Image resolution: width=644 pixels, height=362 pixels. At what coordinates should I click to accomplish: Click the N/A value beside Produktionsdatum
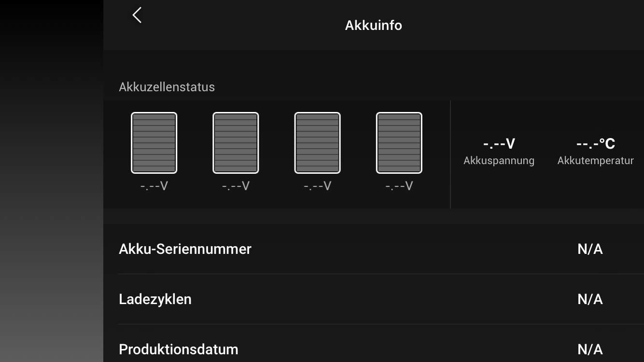tap(590, 349)
